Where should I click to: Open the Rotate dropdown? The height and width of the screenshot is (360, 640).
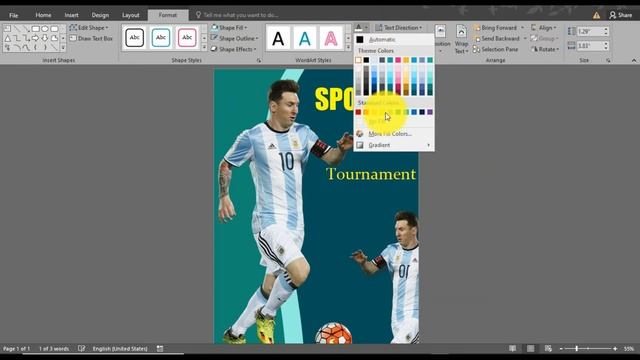[x=545, y=49]
